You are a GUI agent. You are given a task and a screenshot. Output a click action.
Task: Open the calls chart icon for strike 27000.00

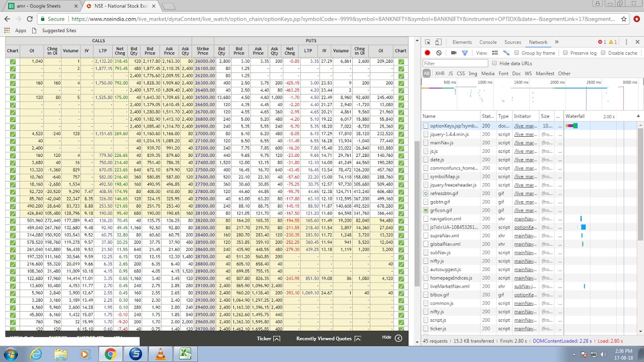pyautogui.click(x=13, y=134)
